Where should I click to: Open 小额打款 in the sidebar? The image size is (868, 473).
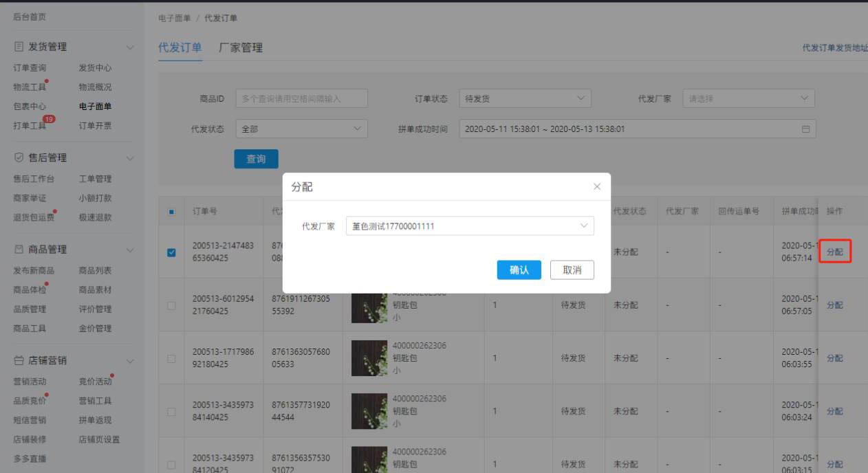click(95, 198)
